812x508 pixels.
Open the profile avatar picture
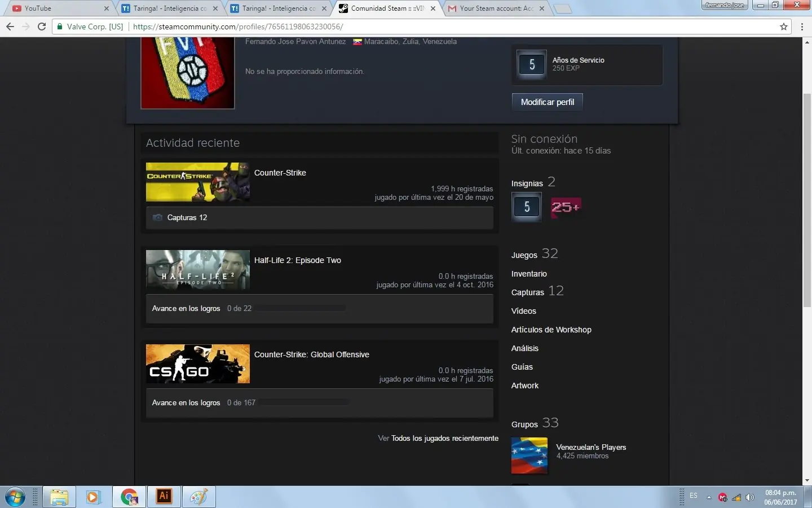click(188, 73)
